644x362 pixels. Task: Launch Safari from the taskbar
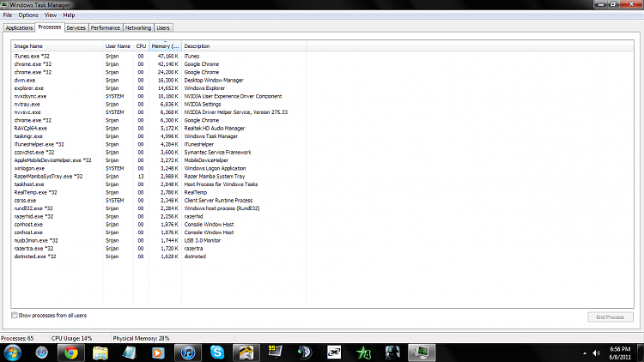[41, 353]
